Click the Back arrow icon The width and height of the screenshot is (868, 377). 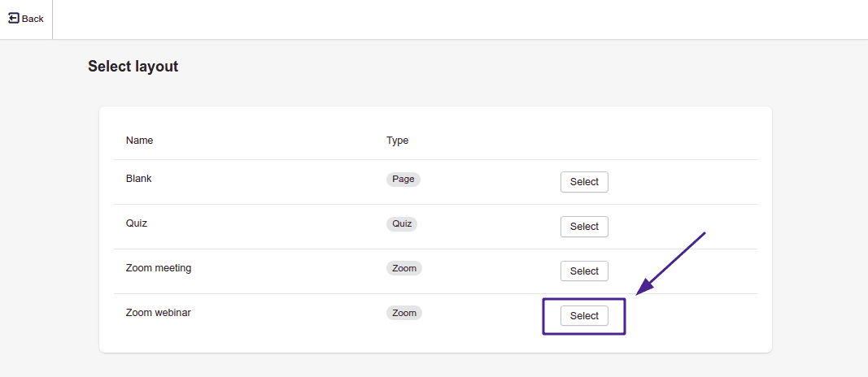(14, 18)
